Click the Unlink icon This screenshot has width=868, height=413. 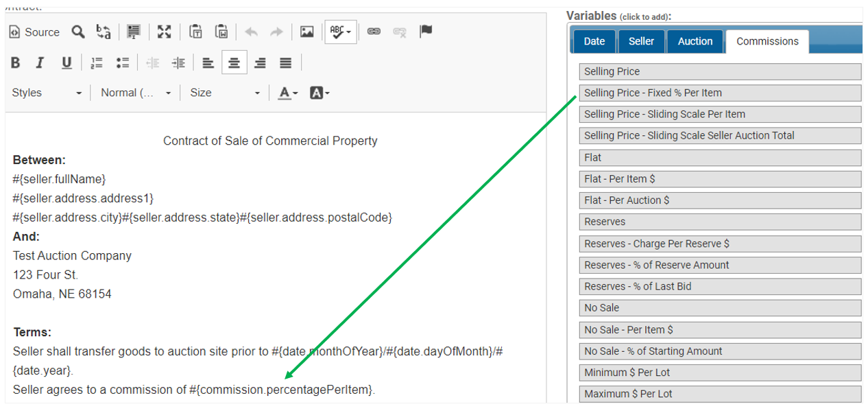pos(400,32)
